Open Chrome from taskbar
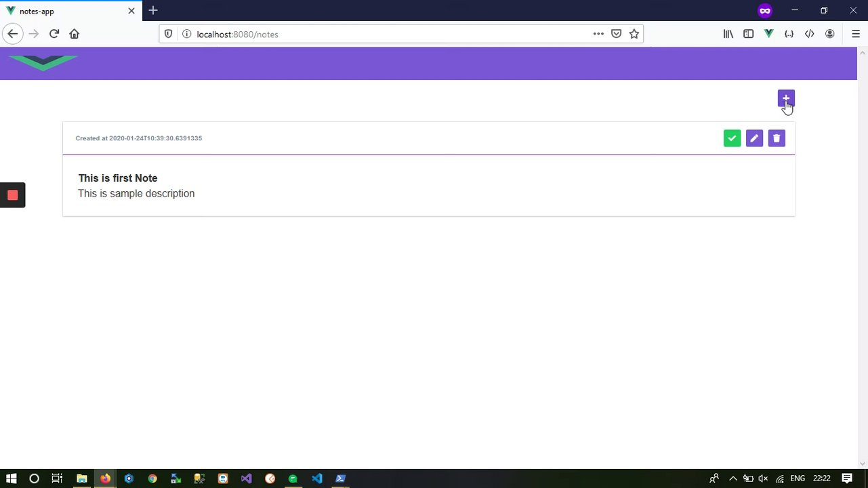The width and height of the screenshot is (868, 488). [152, 479]
